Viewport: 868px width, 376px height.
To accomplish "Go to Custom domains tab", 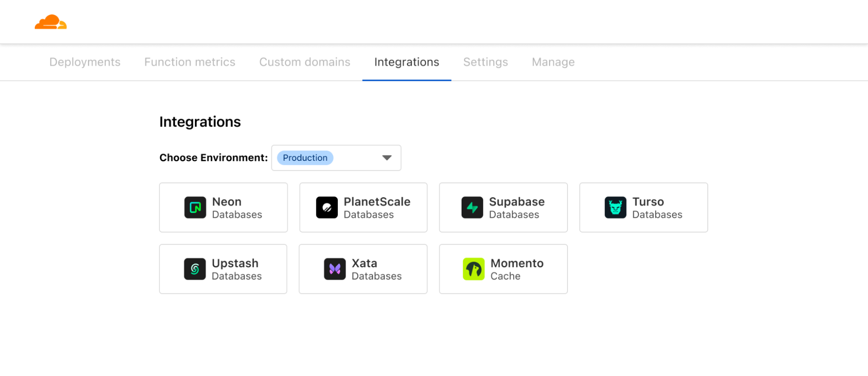I will pyautogui.click(x=304, y=62).
